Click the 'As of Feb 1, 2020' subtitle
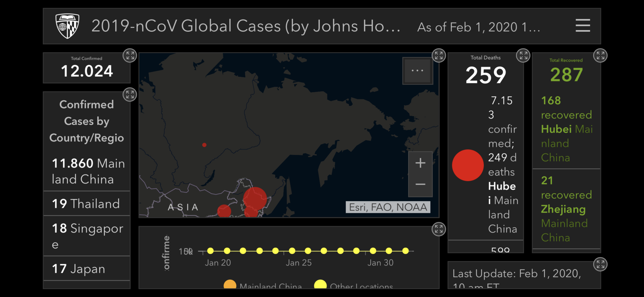The height and width of the screenshot is (297, 644). tap(479, 27)
